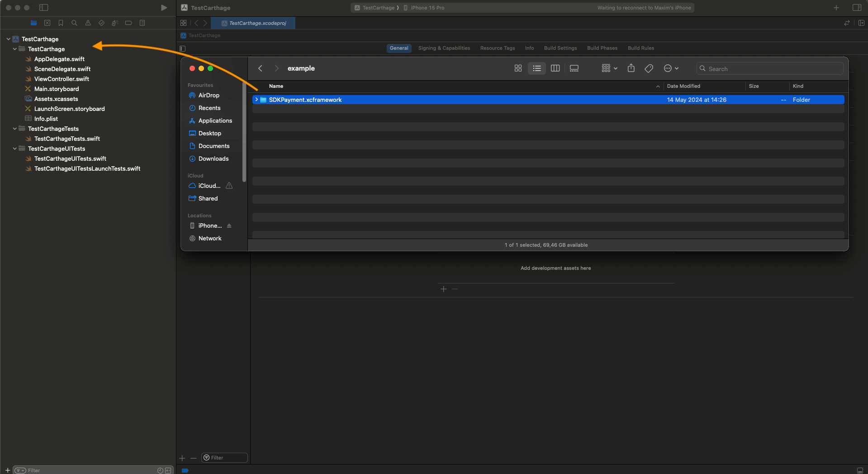The width and height of the screenshot is (868, 474).
Task: Switch Finder to column view
Action: (x=555, y=68)
